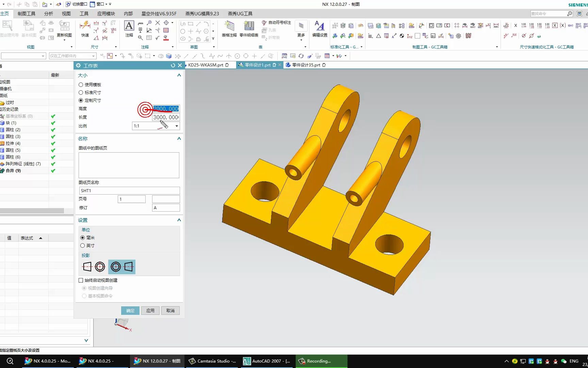Screen dimensions: 588x368
Task: Choose the 英寸 inches unit option
Action: 83,245
